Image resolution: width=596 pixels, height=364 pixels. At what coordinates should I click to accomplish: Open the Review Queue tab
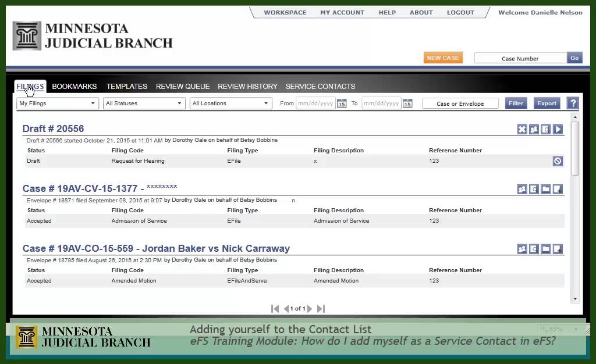[x=183, y=87]
